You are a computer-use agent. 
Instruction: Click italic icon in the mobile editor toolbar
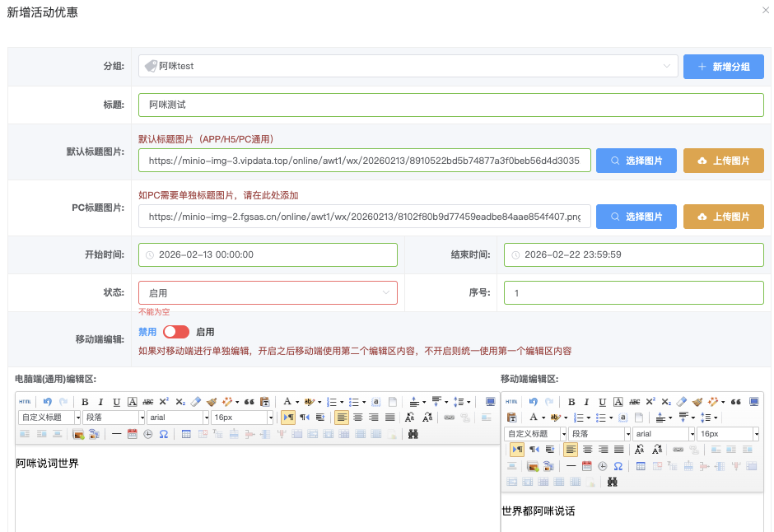pos(587,402)
